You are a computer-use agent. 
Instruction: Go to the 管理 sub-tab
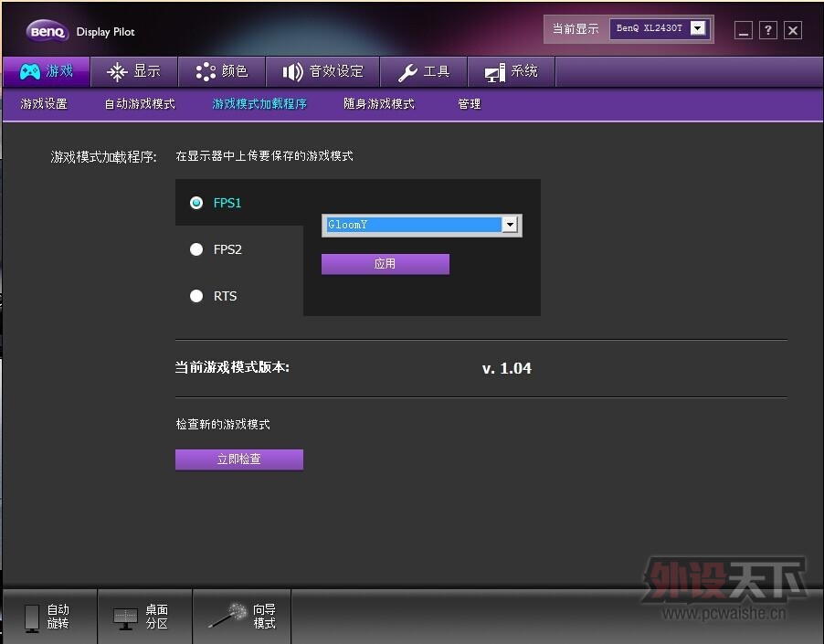[470, 104]
